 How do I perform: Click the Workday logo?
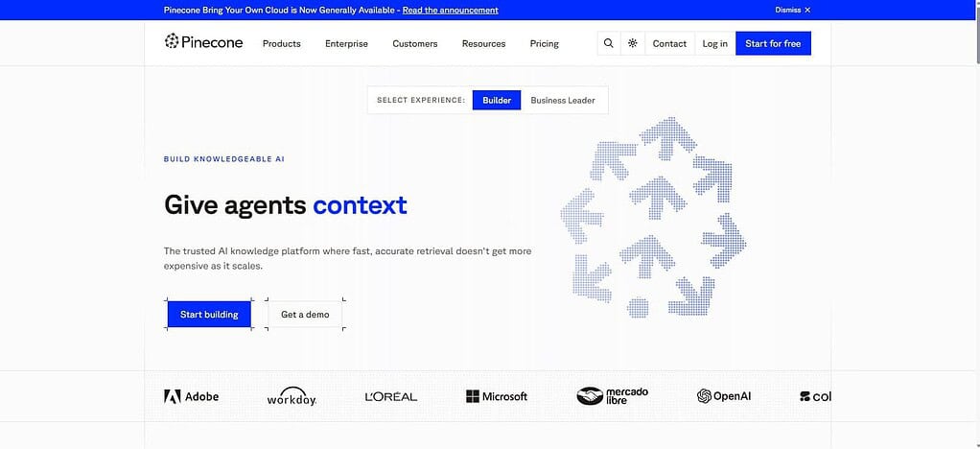coord(292,396)
